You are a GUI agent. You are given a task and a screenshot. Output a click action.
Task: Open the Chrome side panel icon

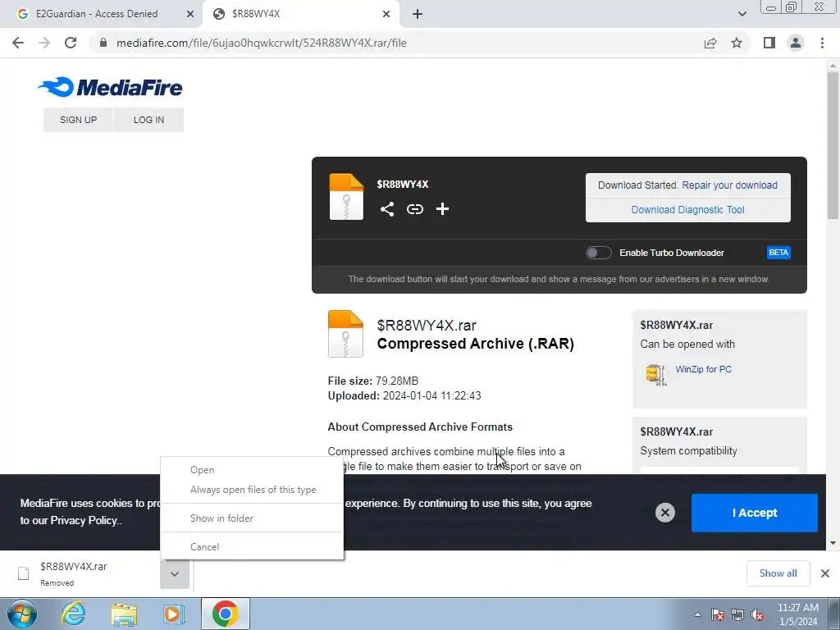pos(769,43)
